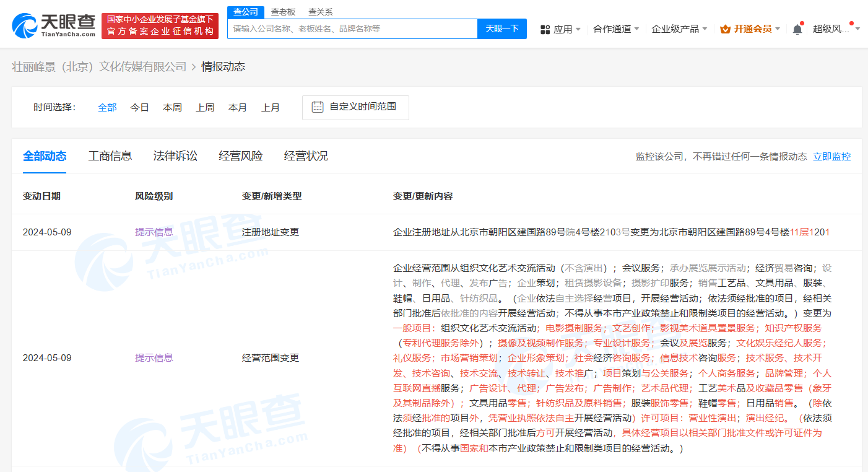Focus the company name search input field

click(353, 28)
